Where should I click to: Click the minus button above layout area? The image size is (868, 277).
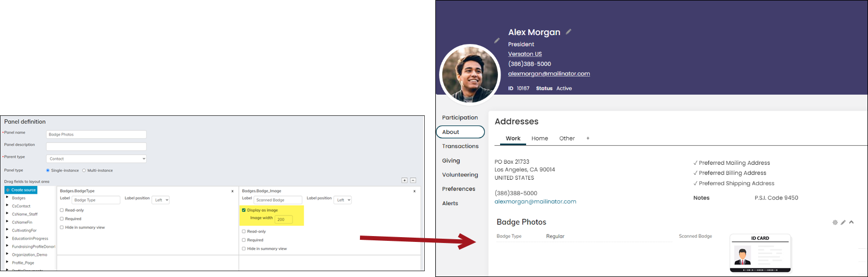click(413, 180)
